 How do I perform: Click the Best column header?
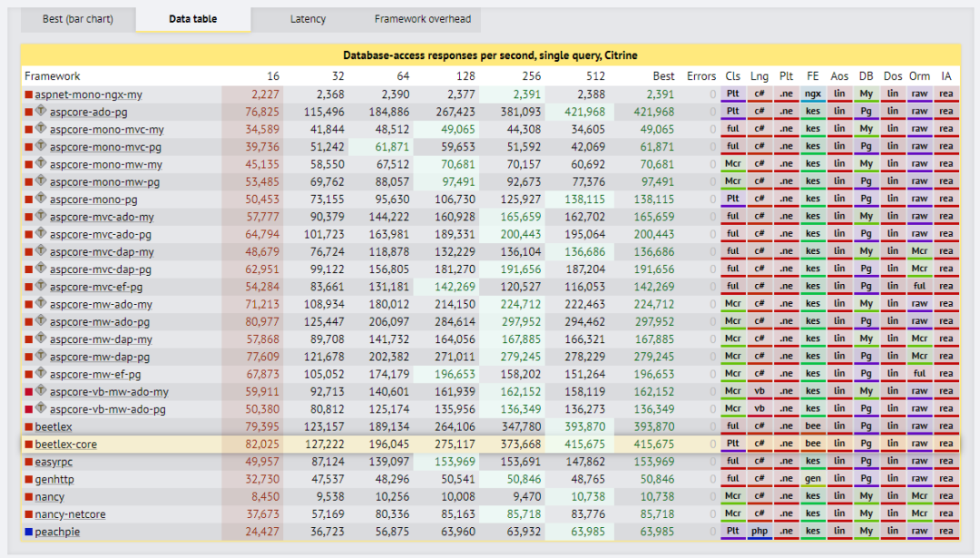coord(663,76)
